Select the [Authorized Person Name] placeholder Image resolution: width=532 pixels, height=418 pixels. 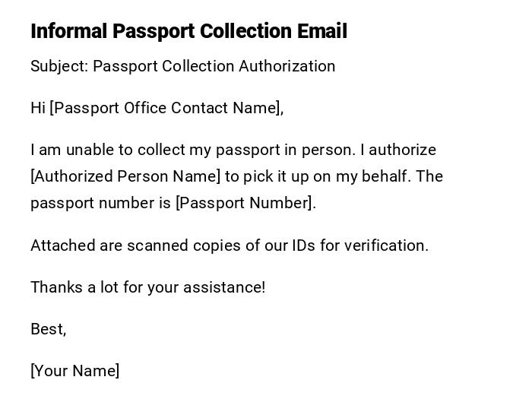click(x=125, y=176)
